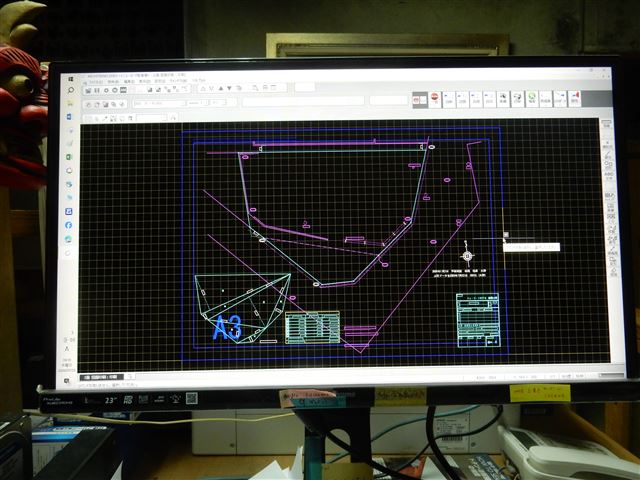Select the sheet tab at bottom left

(101, 377)
